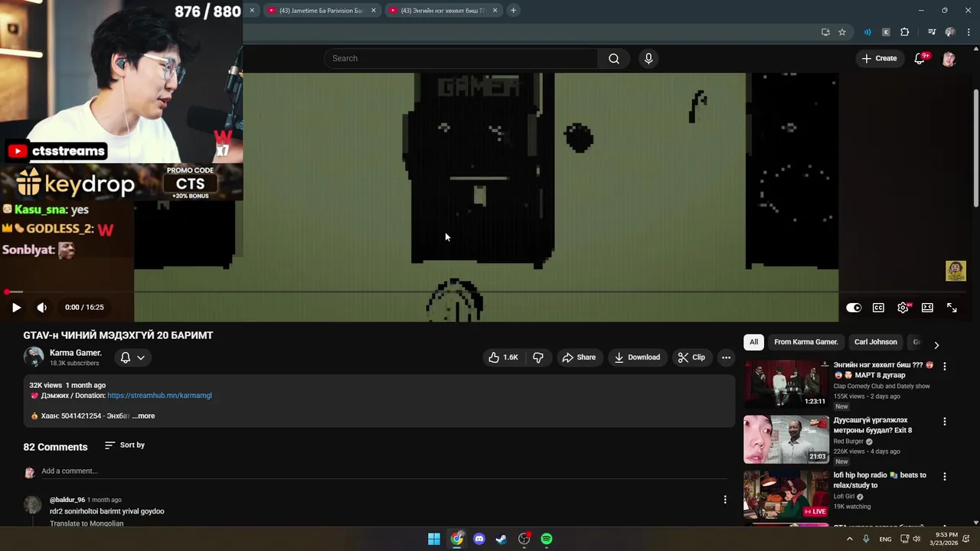Mute the video using the speaker icon
The width and height of the screenshot is (980, 551).
pos(42,308)
